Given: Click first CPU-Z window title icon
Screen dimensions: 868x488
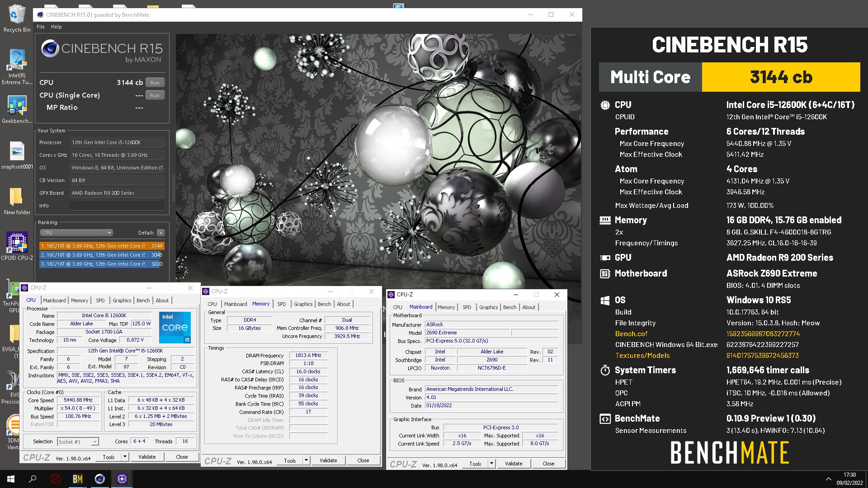Looking at the screenshot, I should point(25,288).
